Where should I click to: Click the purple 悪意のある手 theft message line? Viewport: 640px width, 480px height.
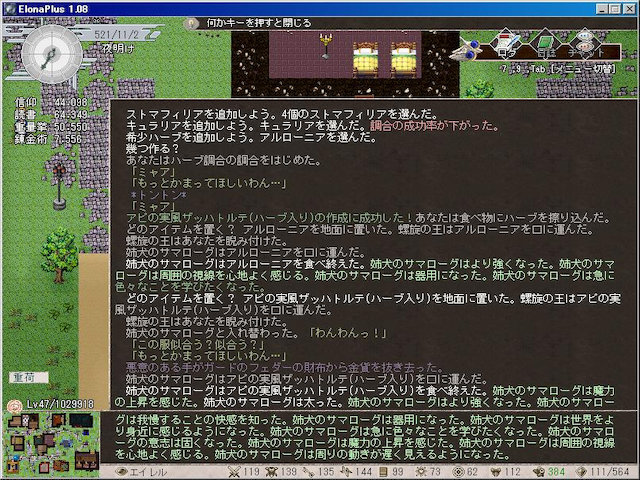point(284,367)
